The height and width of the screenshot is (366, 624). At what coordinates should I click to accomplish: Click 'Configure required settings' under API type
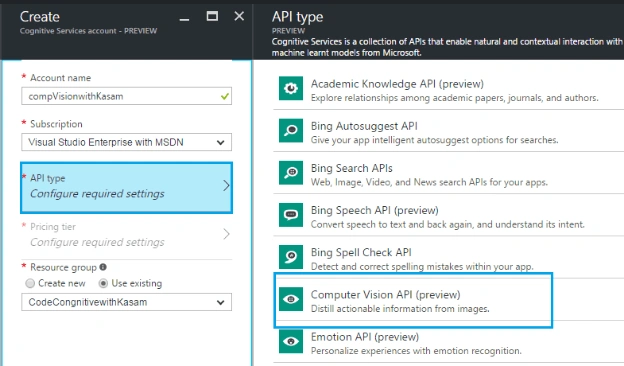pyautogui.click(x=97, y=194)
